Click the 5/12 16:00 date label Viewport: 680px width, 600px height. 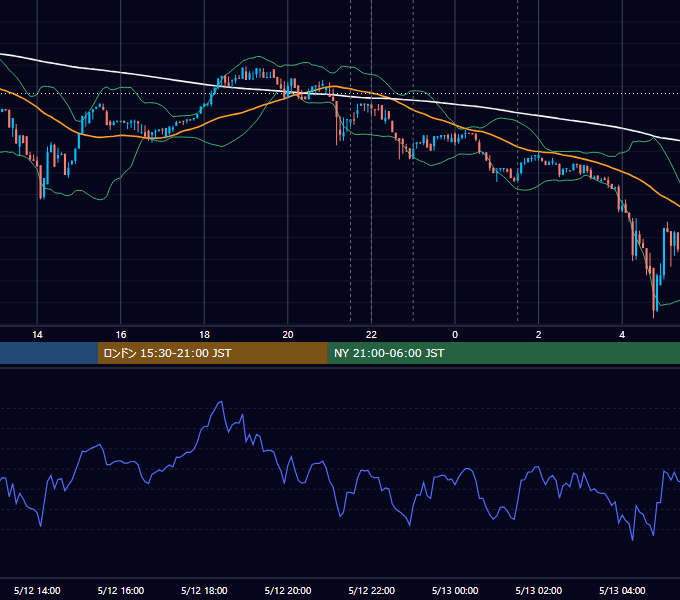coord(121,590)
